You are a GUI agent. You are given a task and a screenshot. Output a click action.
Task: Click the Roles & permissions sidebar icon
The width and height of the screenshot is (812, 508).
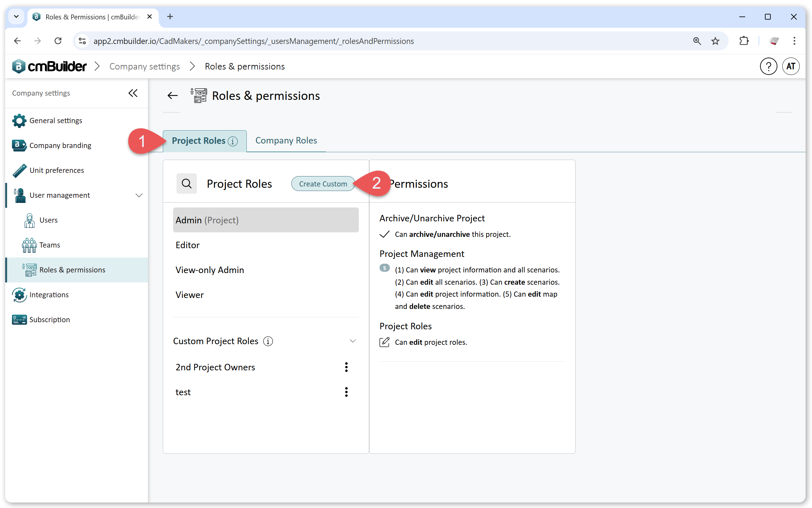click(x=29, y=270)
